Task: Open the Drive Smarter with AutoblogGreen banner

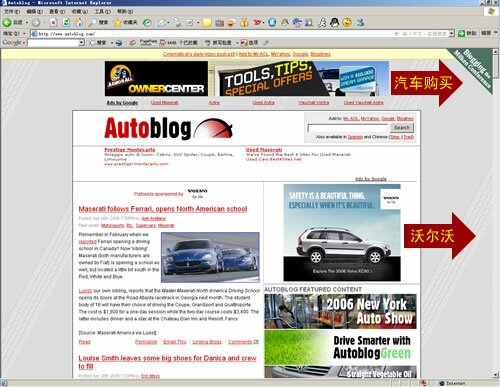Action: click(340, 348)
